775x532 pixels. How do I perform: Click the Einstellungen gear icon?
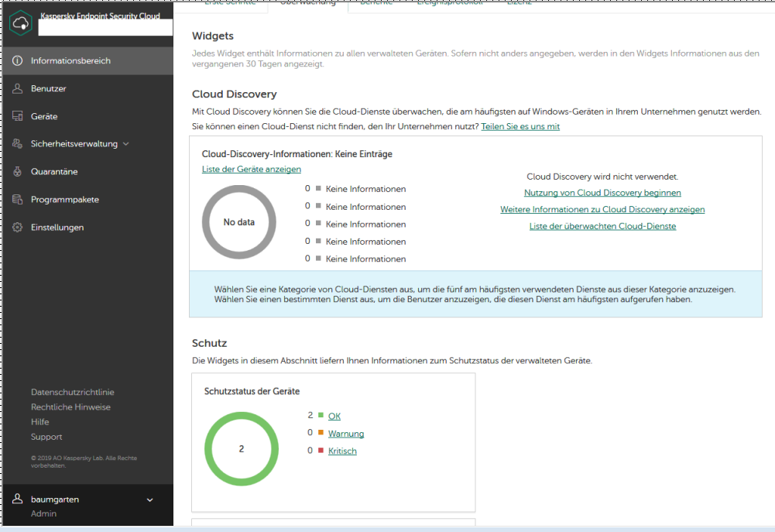coord(17,228)
